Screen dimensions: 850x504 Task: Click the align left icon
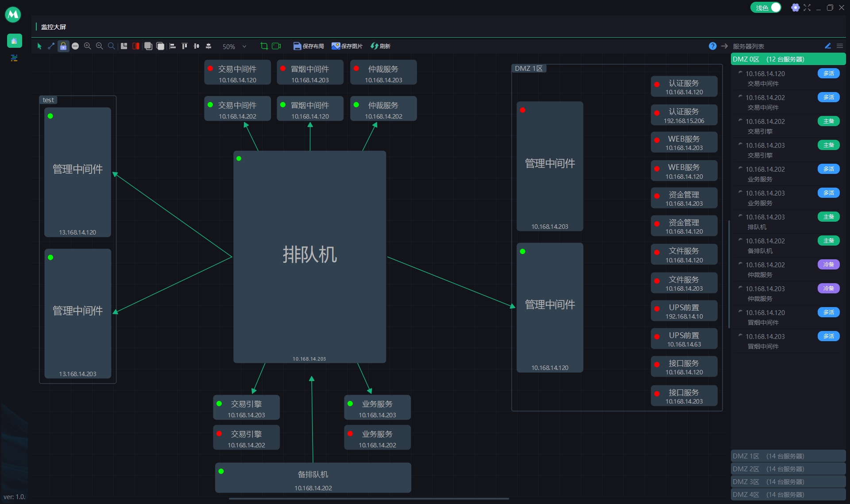click(x=173, y=46)
